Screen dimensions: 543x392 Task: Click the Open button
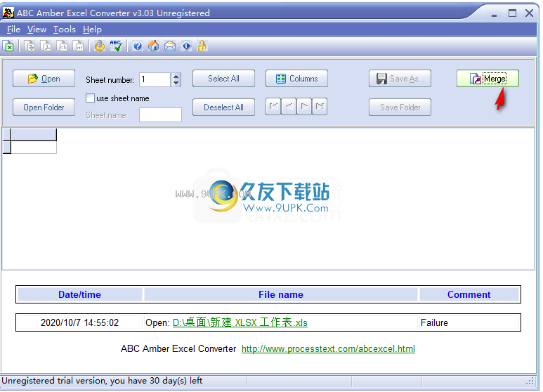point(44,79)
